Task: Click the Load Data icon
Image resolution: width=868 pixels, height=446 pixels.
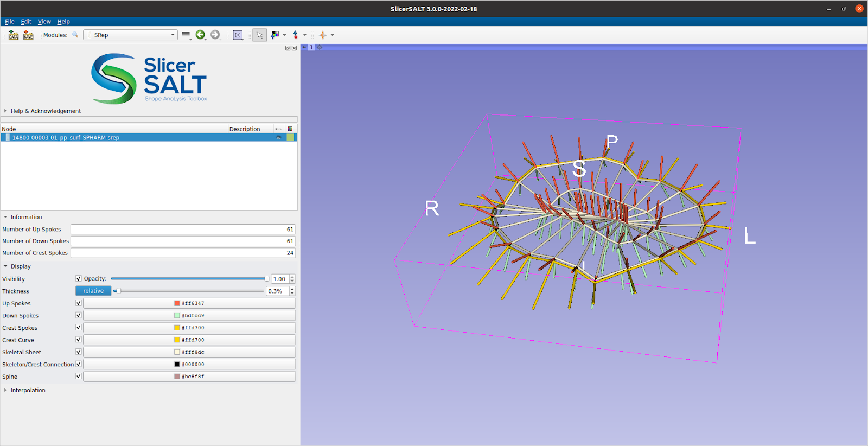Action: pos(14,35)
